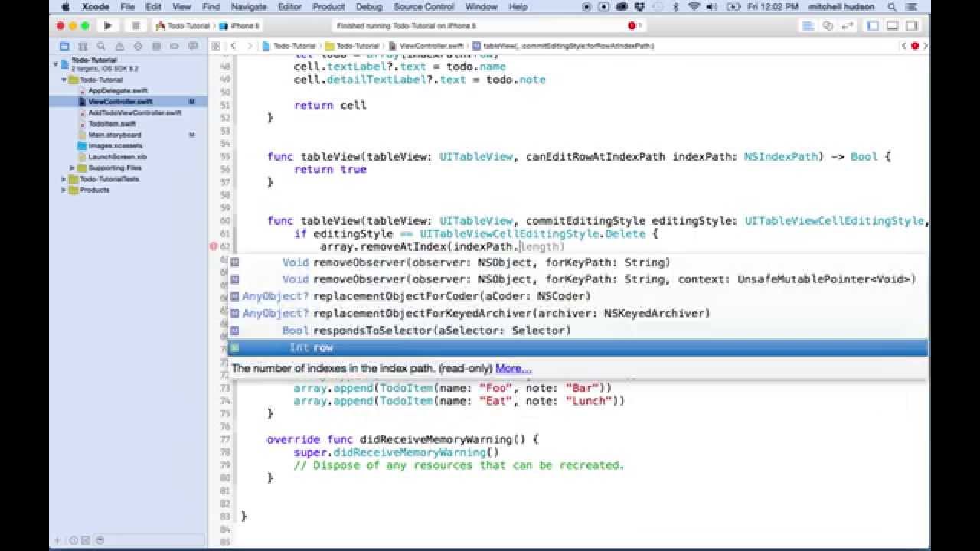Image resolution: width=980 pixels, height=551 pixels.
Task: Switch to the Version editor
Action: [847, 25]
